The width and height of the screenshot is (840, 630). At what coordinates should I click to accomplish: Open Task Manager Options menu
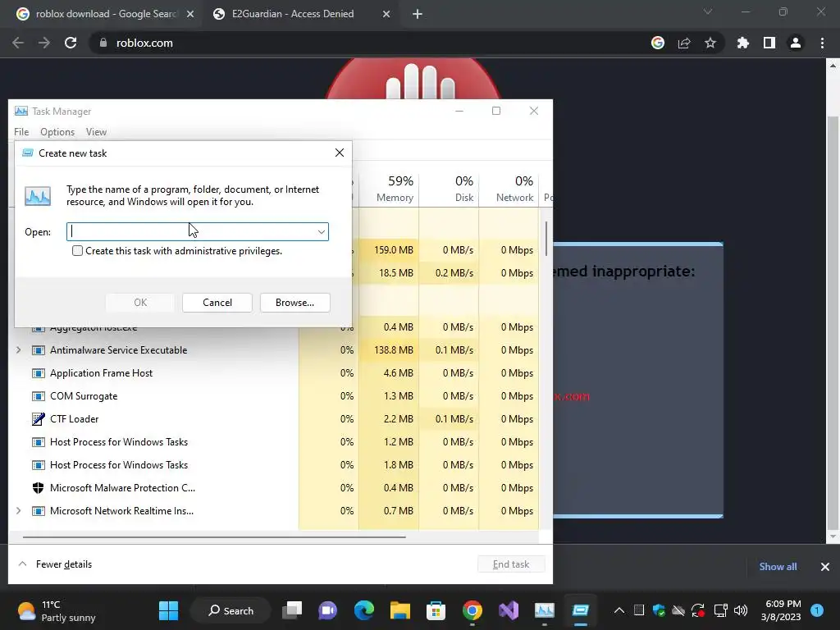coord(57,132)
